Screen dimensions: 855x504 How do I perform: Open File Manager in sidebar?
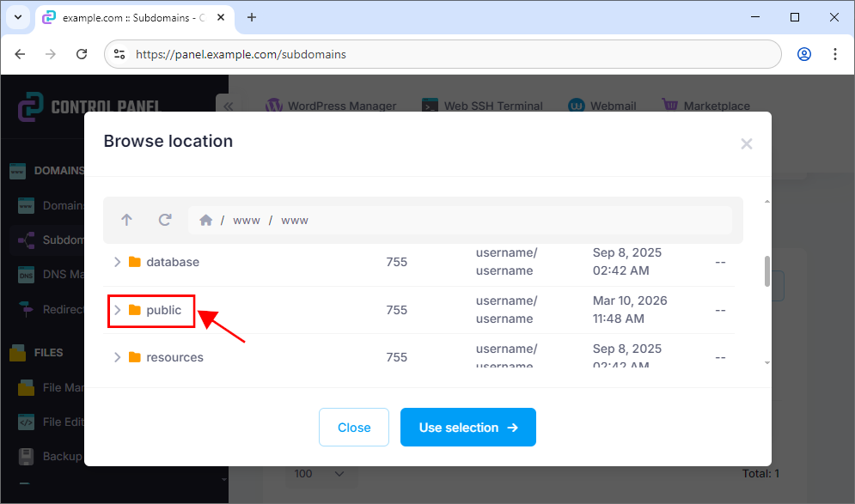51,387
